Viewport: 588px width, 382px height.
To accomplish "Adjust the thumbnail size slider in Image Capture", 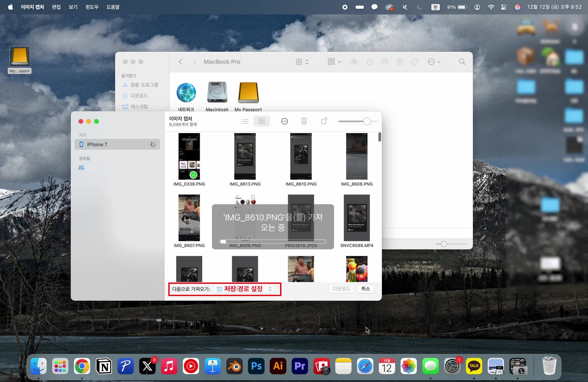I will 367,121.
